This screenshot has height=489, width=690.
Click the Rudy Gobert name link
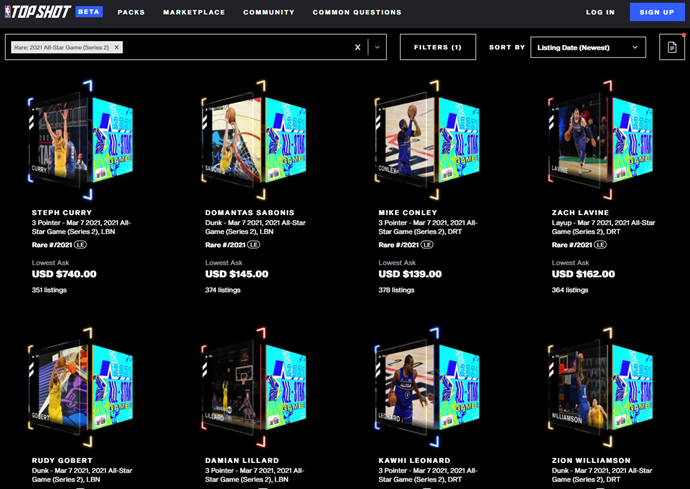(62, 460)
